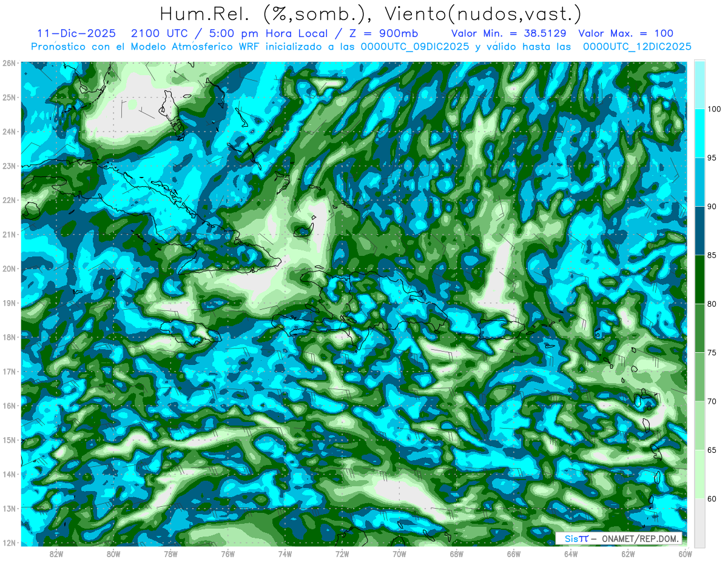Click the longitude label '82W'
Screen dimensions: 728x562
click(x=56, y=554)
